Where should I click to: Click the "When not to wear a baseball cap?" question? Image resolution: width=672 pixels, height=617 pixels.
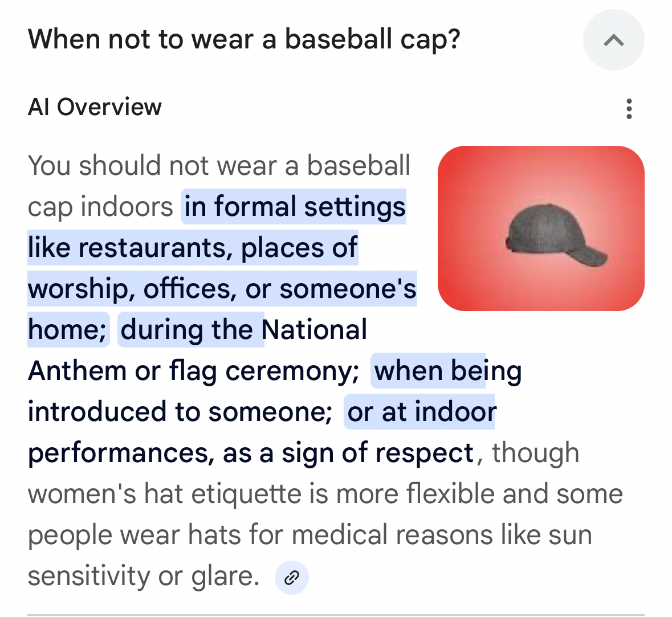(244, 40)
